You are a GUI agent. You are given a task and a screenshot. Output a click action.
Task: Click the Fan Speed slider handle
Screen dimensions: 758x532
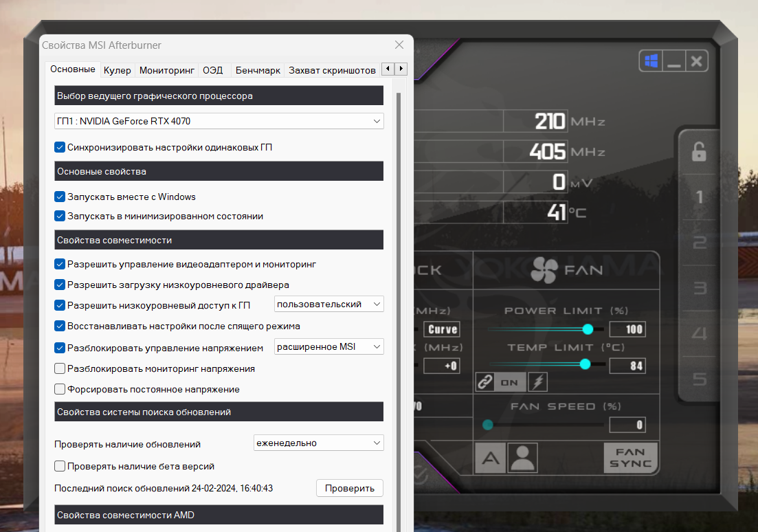coord(488,425)
